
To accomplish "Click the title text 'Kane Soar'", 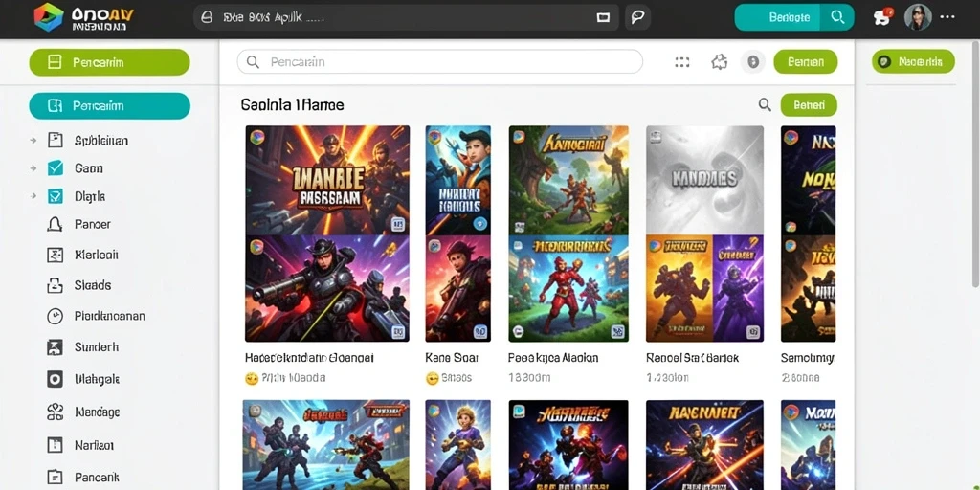I will pos(452,358).
